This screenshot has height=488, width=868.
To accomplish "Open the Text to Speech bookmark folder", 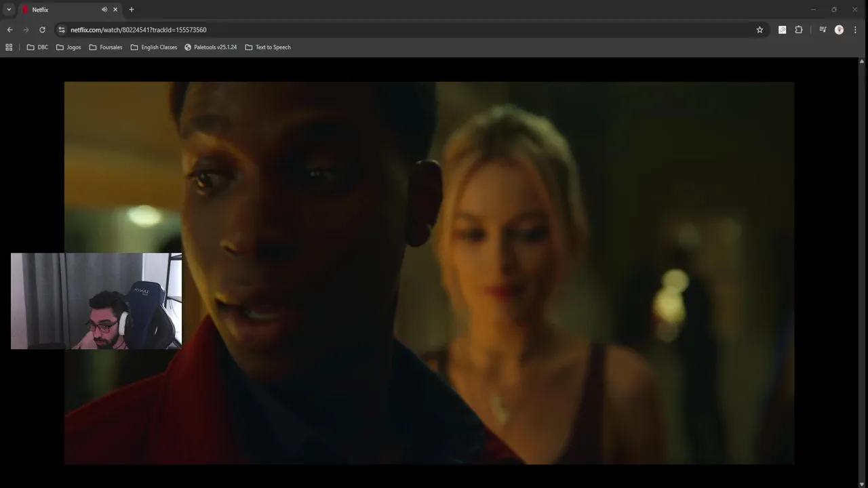I will coord(267,47).
